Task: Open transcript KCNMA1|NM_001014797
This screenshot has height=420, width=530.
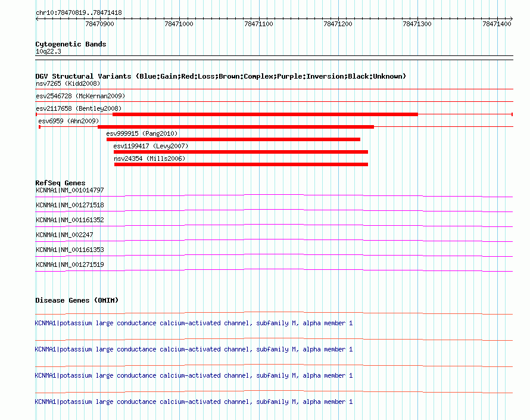Action: [70, 191]
